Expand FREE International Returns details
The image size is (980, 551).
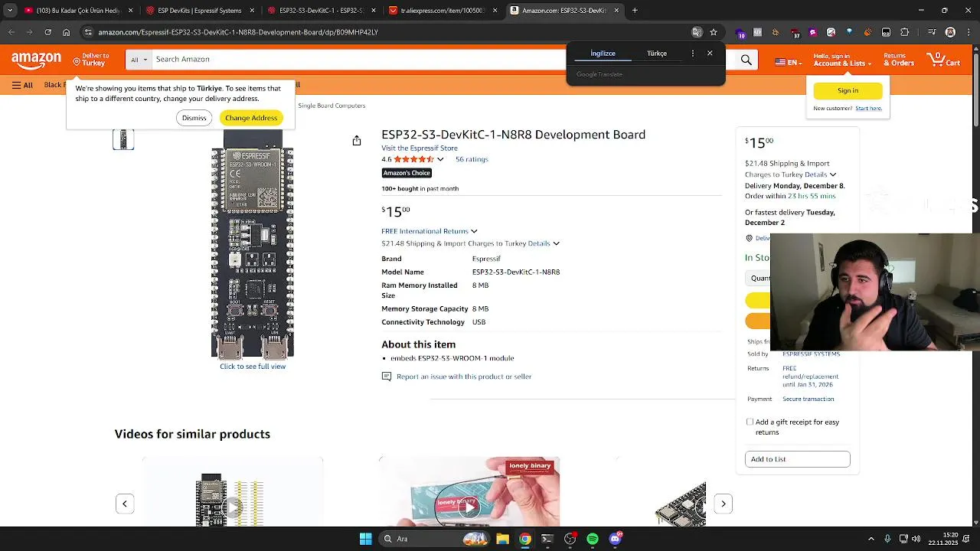(474, 231)
